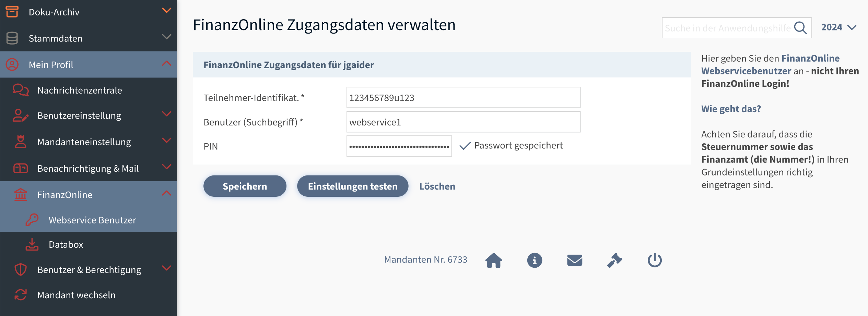Image resolution: width=868 pixels, height=316 pixels.
Task: Click the Webservice Benutzer key icon
Action: coord(32,220)
